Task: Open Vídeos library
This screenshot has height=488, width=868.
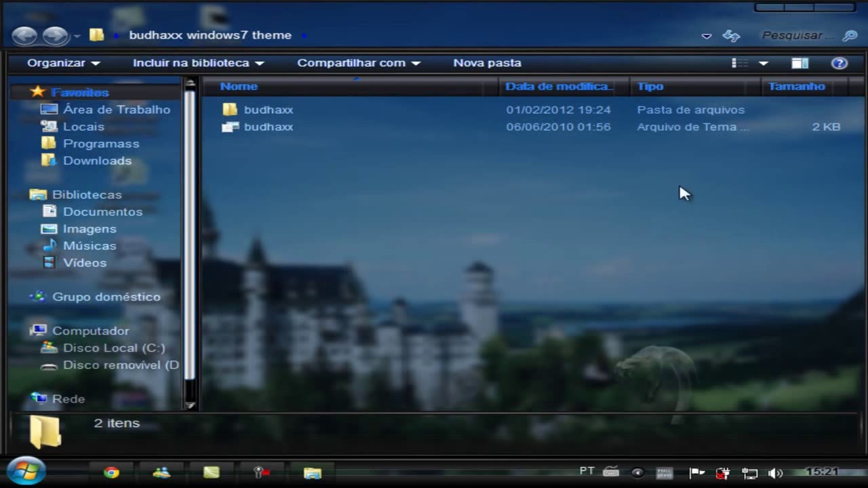Action: click(85, 262)
